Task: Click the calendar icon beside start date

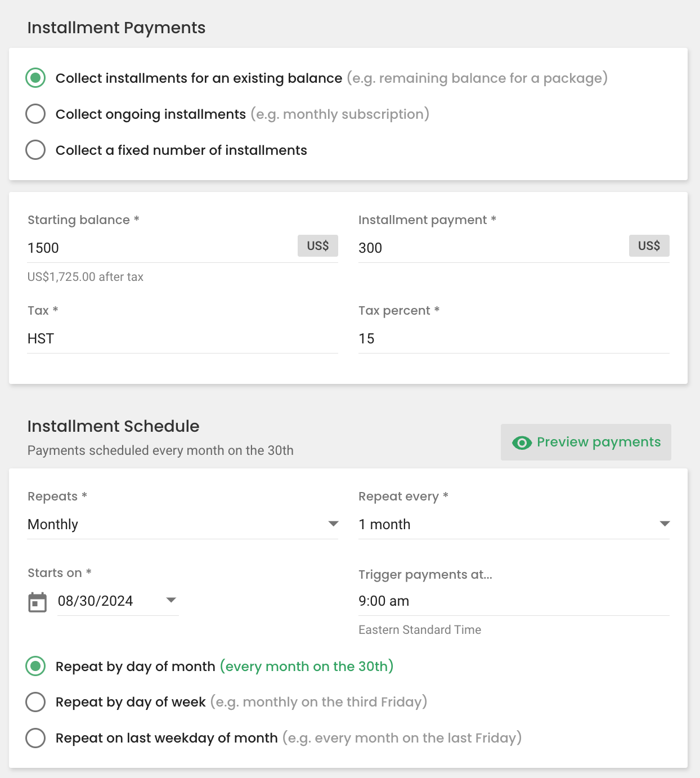Action: point(38,602)
